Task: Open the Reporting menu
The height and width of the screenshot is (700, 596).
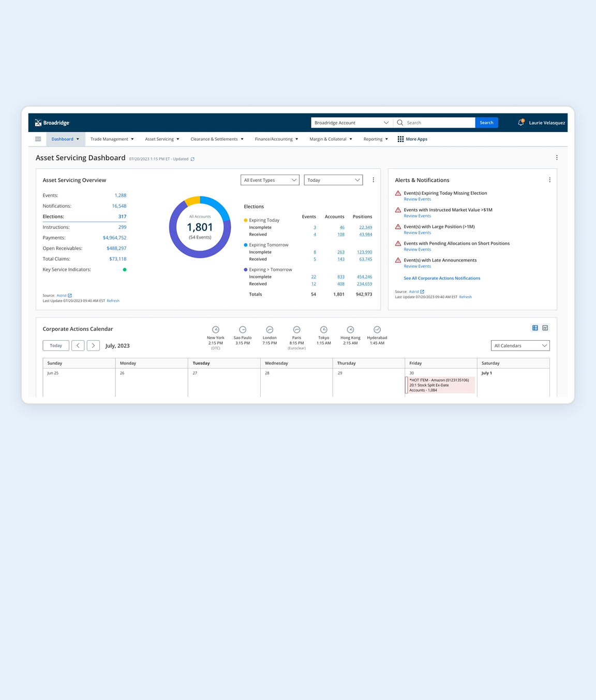Action: [376, 139]
